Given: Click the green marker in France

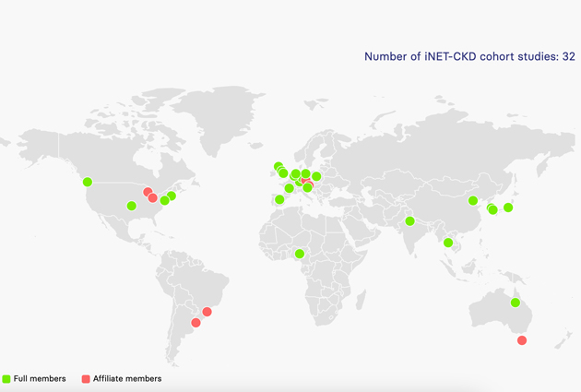Looking at the screenshot, I should tap(289, 189).
